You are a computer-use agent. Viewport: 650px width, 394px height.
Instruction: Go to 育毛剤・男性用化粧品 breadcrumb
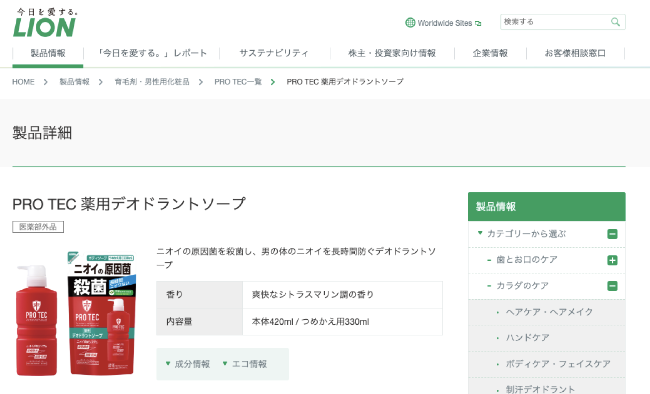click(152, 82)
